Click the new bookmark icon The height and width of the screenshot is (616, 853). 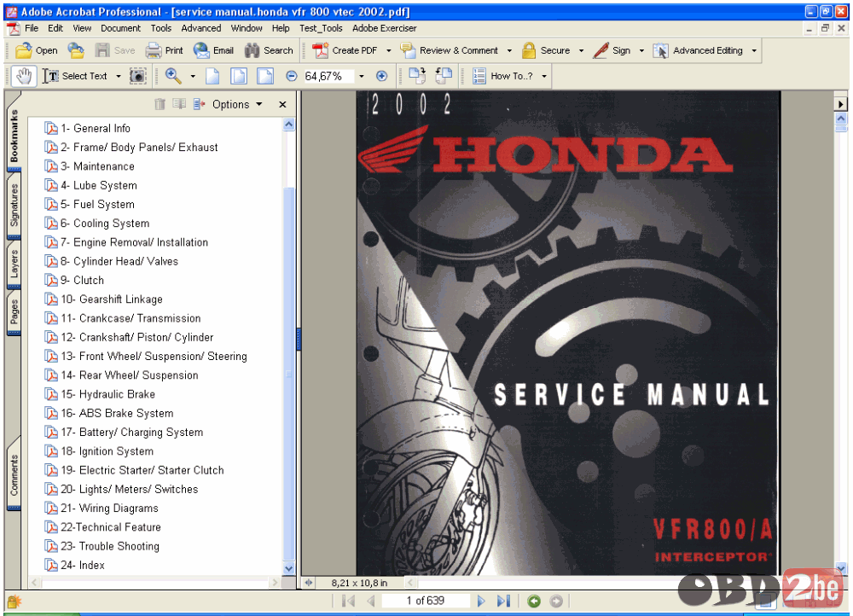pos(179,104)
